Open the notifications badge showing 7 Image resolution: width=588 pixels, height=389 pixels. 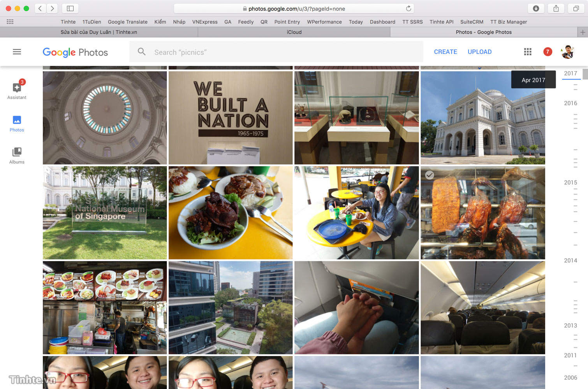pos(548,52)
